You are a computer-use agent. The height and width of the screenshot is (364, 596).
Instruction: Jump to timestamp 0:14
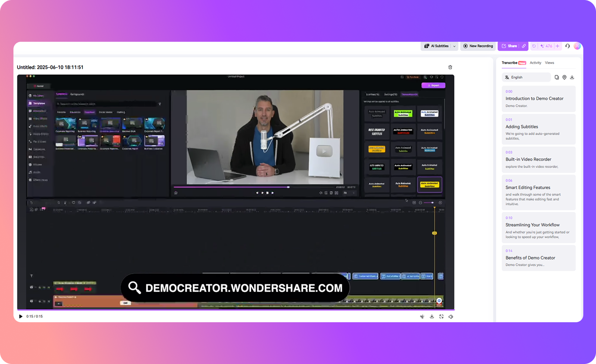509,251
